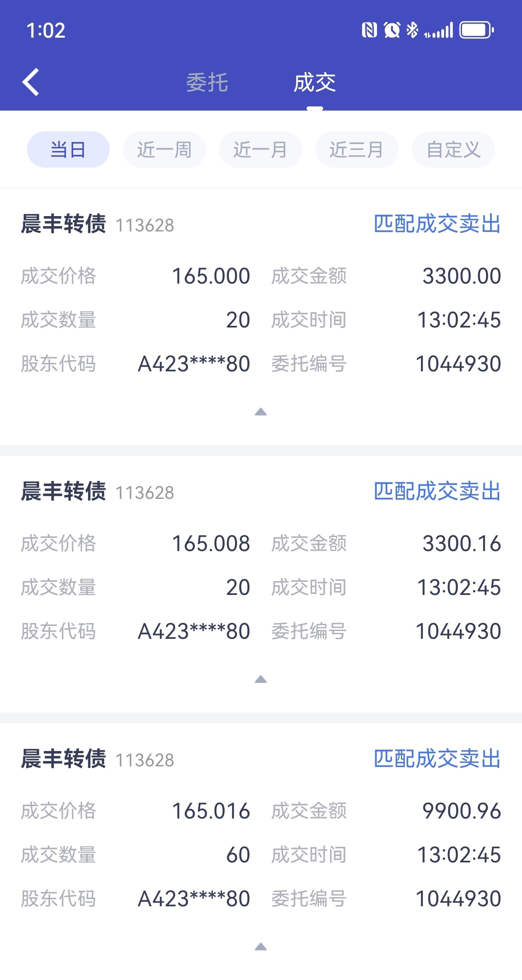Select the 成交 tab
This screenshot has height=980, width=522.
pos(314,82)
